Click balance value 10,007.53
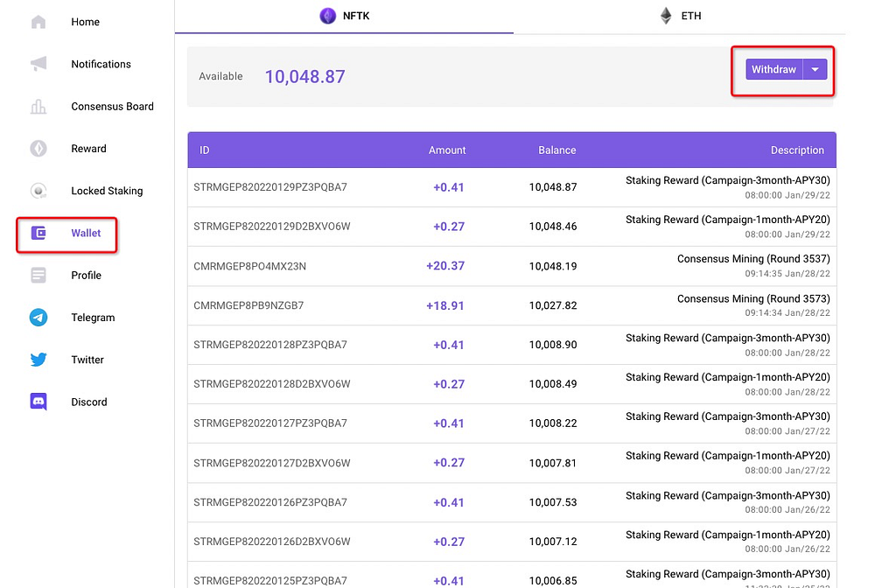 (553, 502)
